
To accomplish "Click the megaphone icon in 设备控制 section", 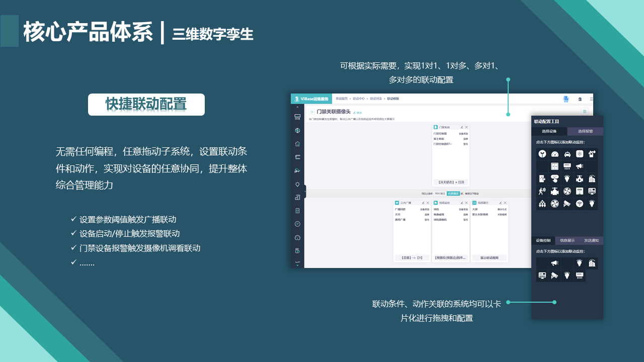I will (x=554, y=263).
